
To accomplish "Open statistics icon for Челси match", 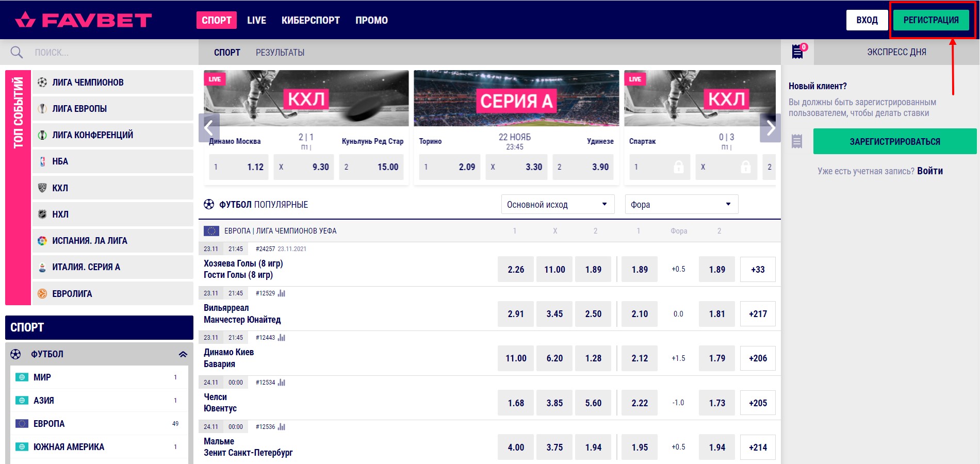I will 281,383.
